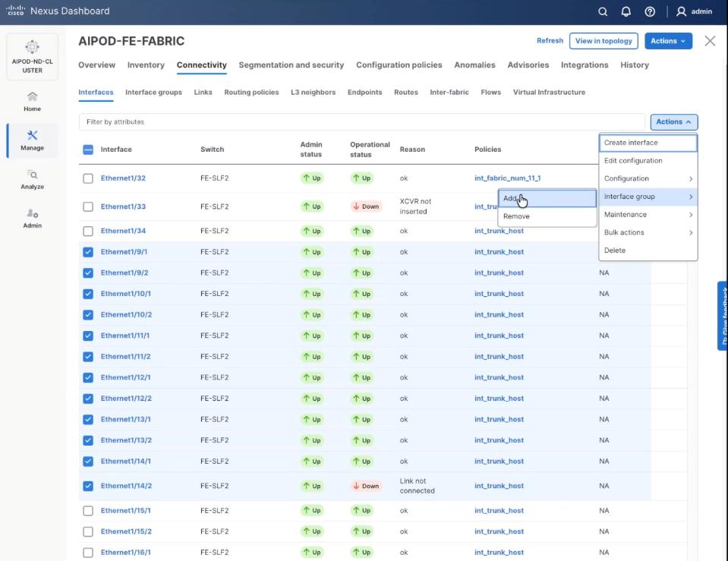Viewport: 728px width, 561px height.
Task: Click the search magnifier icon in header
Action: coord(603,11)
